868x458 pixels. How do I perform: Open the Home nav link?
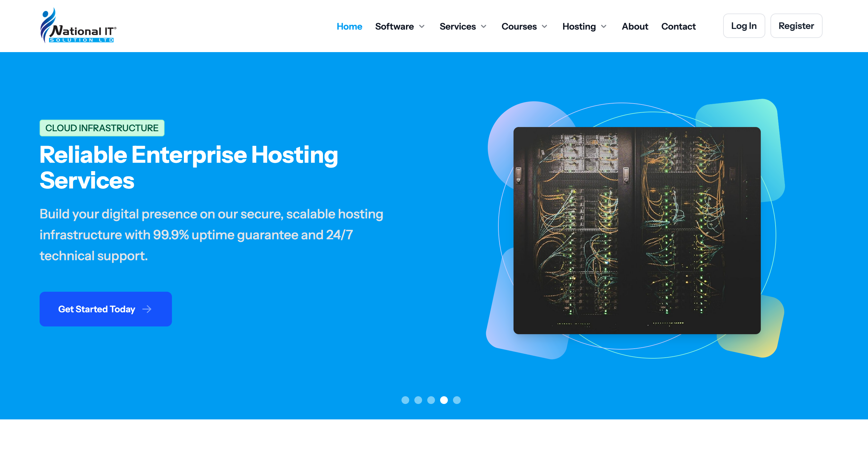349,26
